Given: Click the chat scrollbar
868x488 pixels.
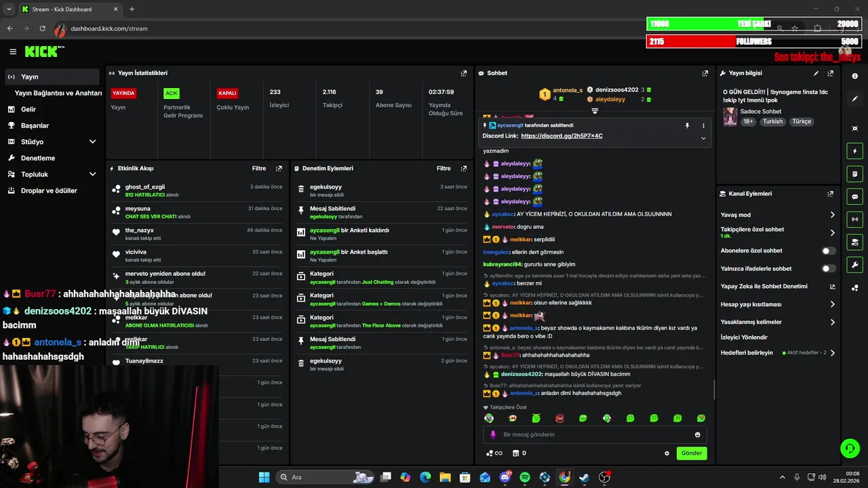Looking at the screenshot, I should (x=713, y=390).
